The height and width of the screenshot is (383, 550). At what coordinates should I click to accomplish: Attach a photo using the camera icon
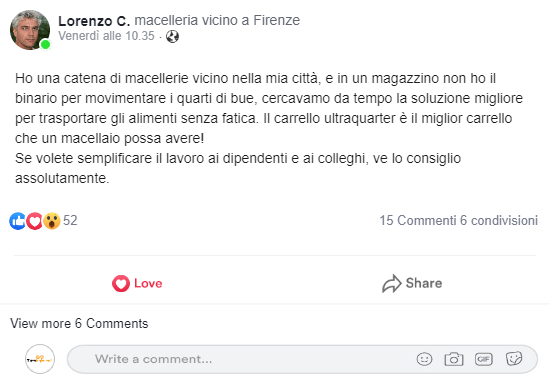[454, 359]
